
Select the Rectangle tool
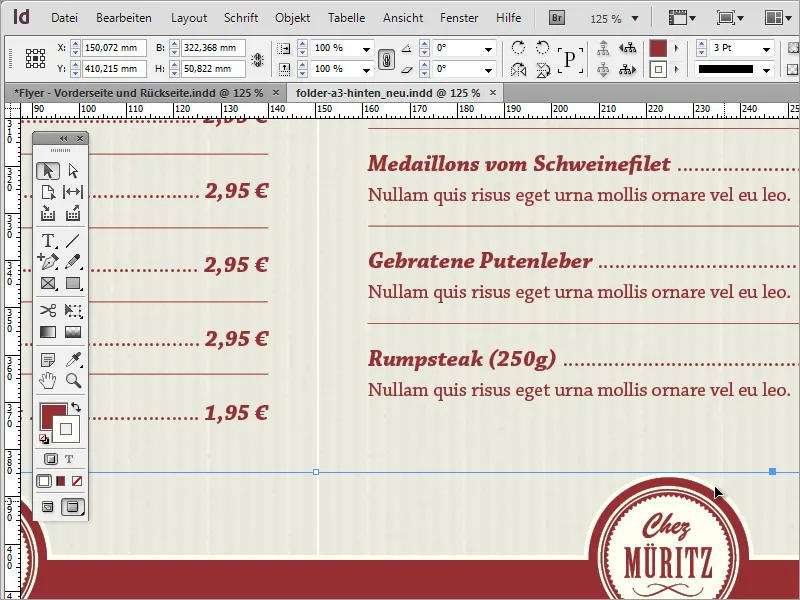coord(73,283)
